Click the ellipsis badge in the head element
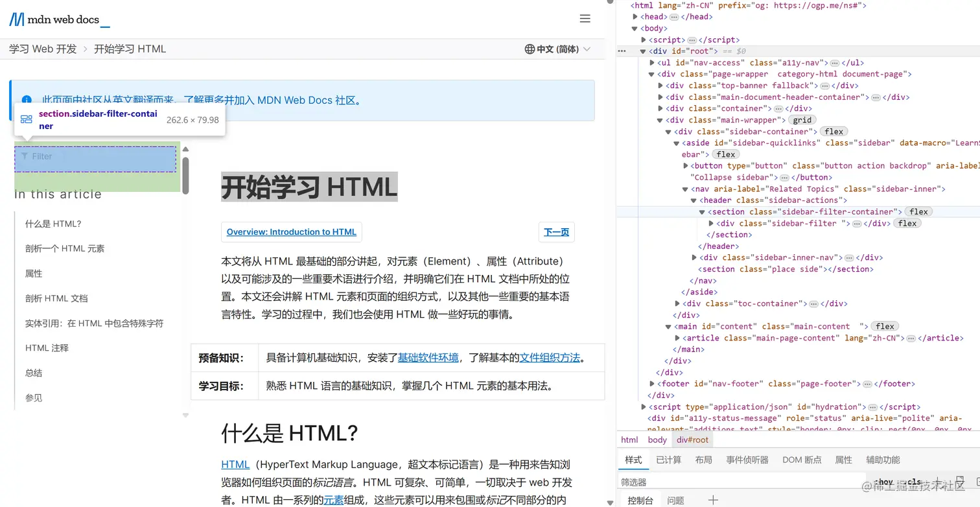The height and width of the screenshot is (507, 980). (x=674, y=17)
